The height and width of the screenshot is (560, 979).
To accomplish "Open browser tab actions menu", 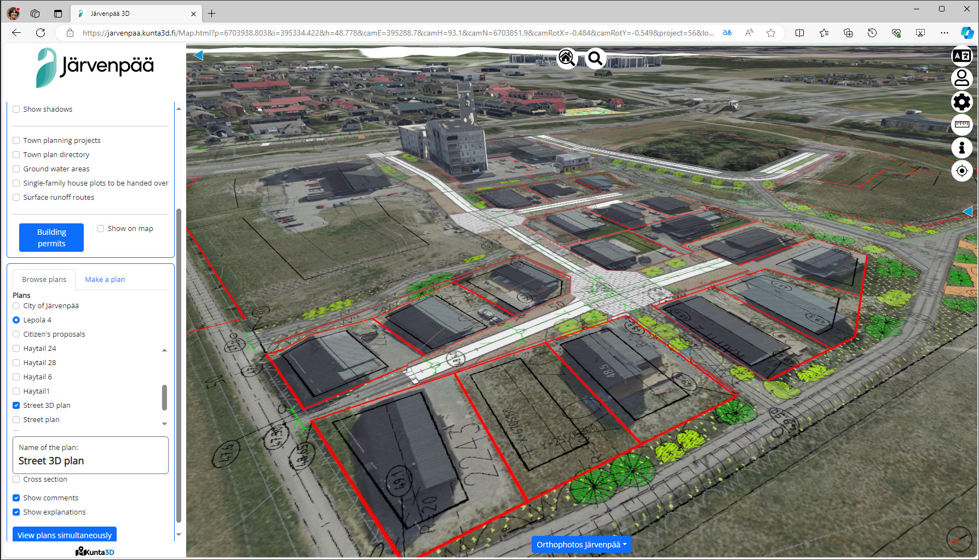I will click(58, 14).
